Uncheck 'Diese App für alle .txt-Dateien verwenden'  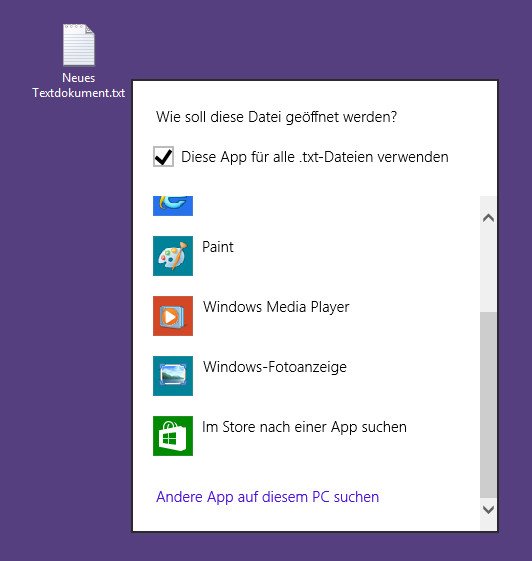pos(163,156)
